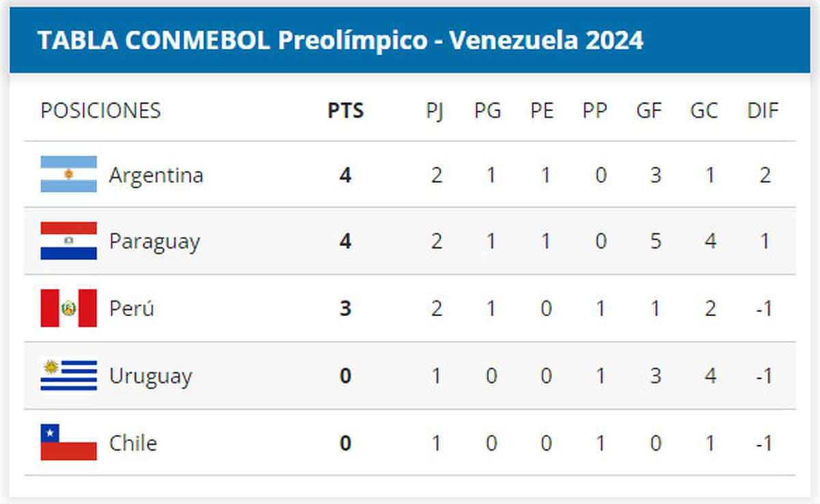Click Paraguay's goal difference value
Viewport: 820px width, 504px height.
765,242
